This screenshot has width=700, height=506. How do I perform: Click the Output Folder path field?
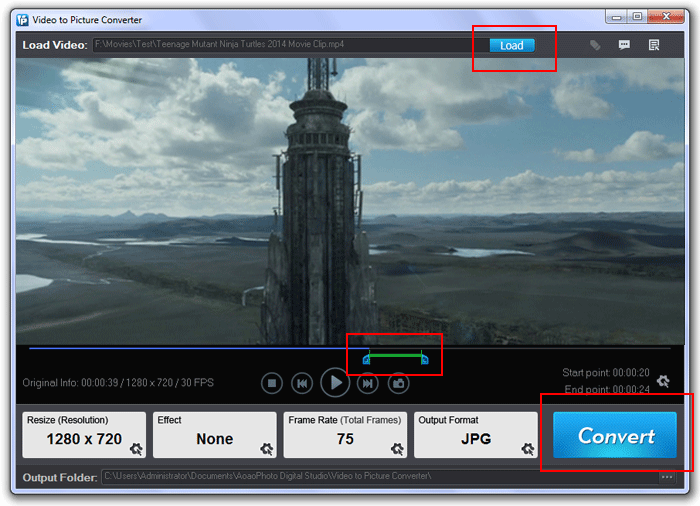click(379, 477)
